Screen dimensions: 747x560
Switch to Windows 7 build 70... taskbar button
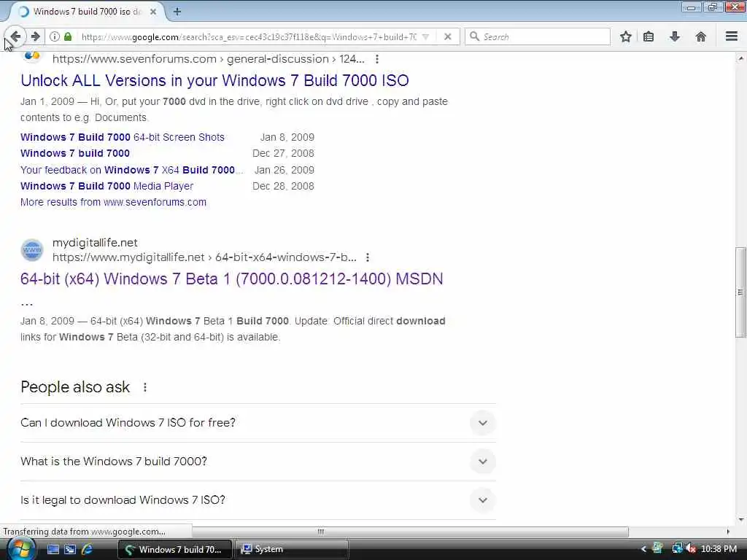point(174,549)
